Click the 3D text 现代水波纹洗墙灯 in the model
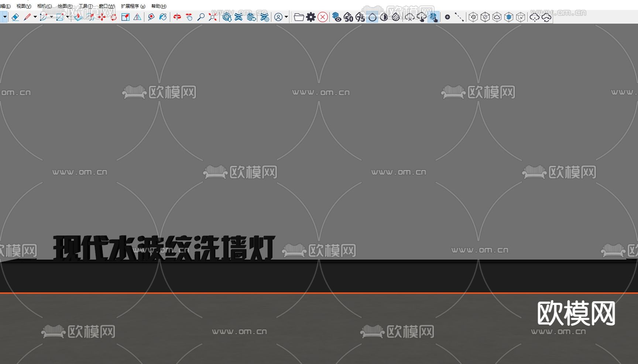Image resolution: width=638 pixels, height=364 pixels. click(164, 248)
